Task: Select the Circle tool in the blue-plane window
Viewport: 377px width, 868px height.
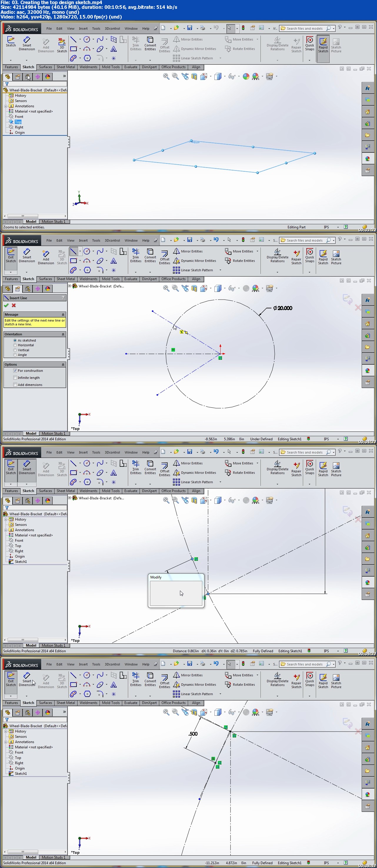Action: [x=87, y=39]
